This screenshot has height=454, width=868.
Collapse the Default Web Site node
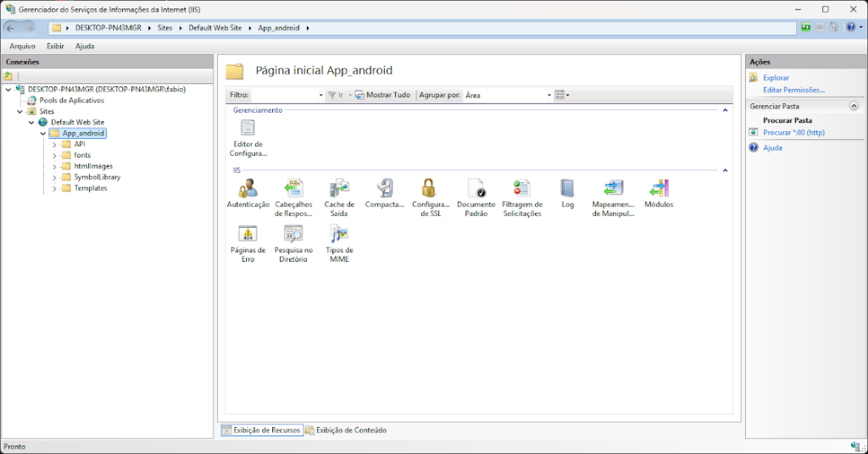tap(31, 122)
